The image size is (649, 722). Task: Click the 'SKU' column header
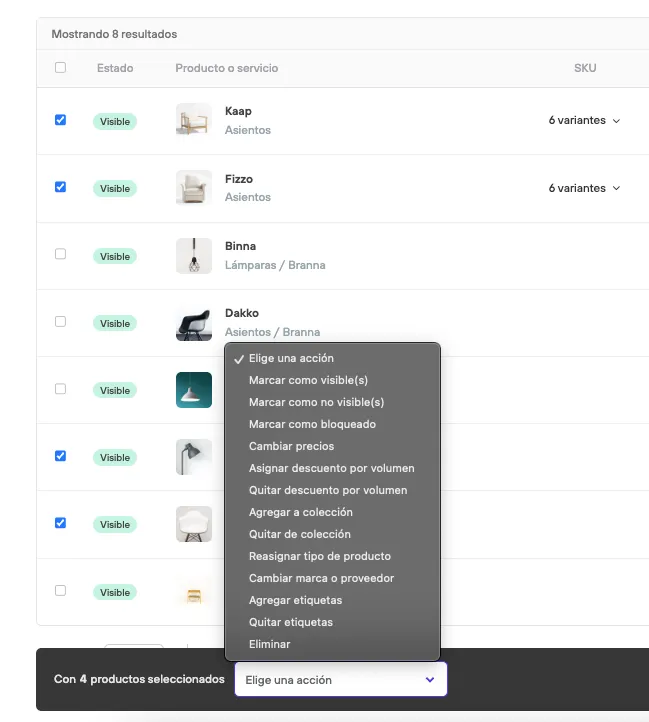coord(585,68)
